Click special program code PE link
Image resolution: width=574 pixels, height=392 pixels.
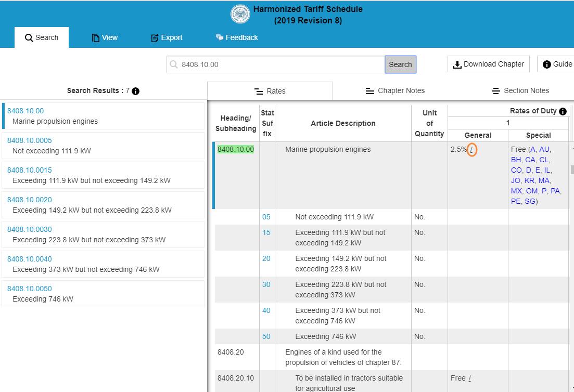coord(515,202)
